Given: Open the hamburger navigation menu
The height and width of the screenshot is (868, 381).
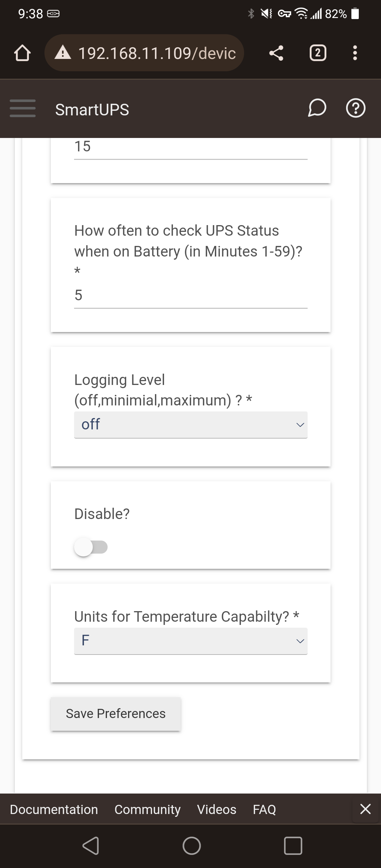Looking at the screenshot, I should tap(23, 108).
